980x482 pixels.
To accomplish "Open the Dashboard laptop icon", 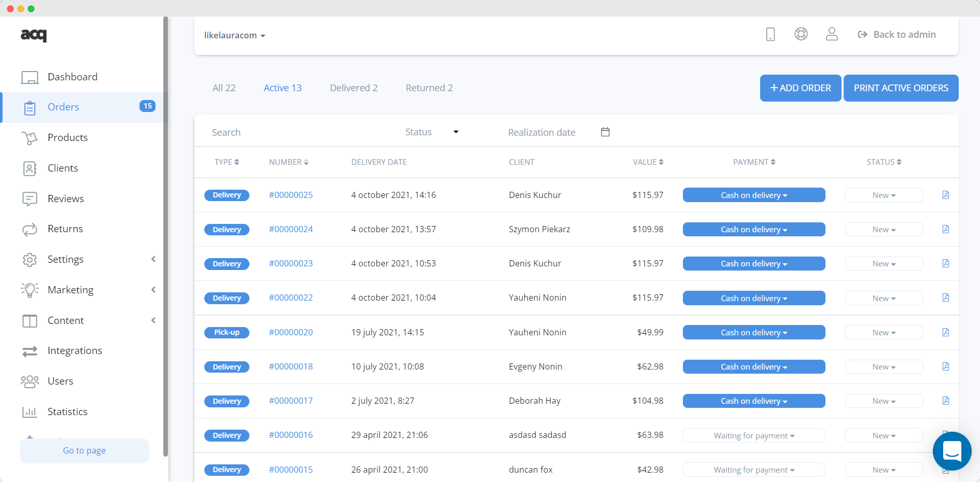I will [30, 77].
